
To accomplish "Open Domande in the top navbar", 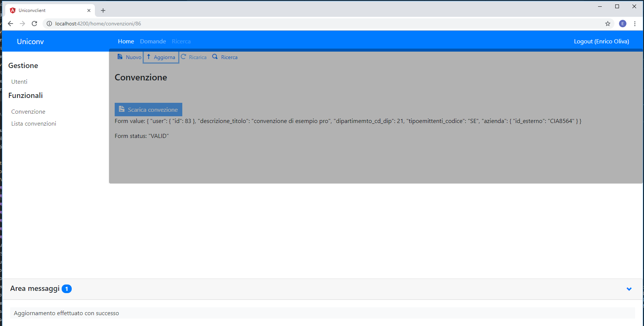I will click(153, 41).
